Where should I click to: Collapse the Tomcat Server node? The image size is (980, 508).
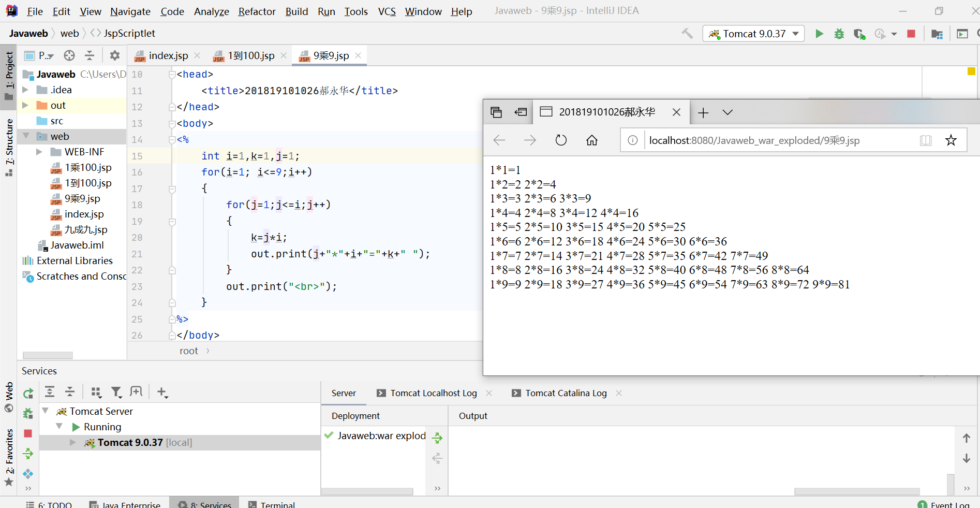(46, 411)
